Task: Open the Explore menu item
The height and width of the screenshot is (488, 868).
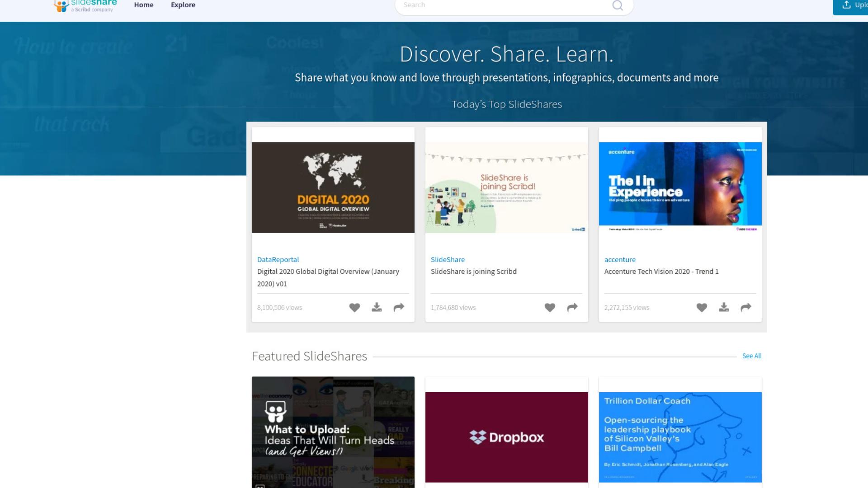Action: tap(183, 5)
